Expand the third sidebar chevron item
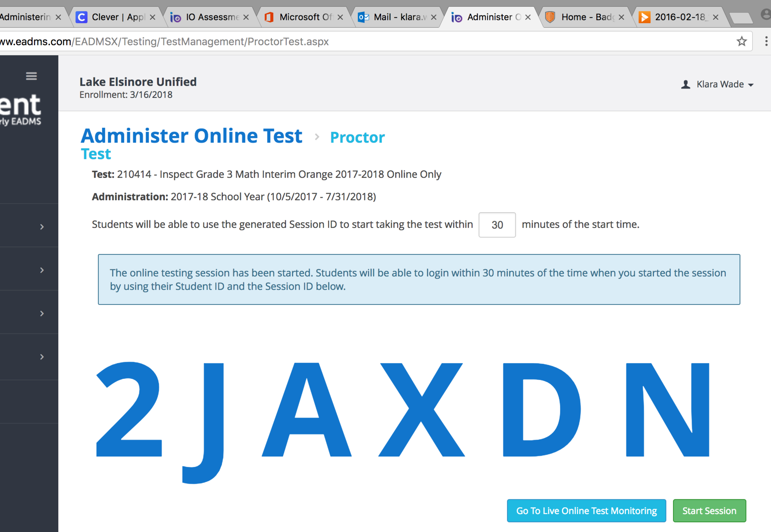Image resolution: width=771 pixels, height=532 pixels. [42, 313]
